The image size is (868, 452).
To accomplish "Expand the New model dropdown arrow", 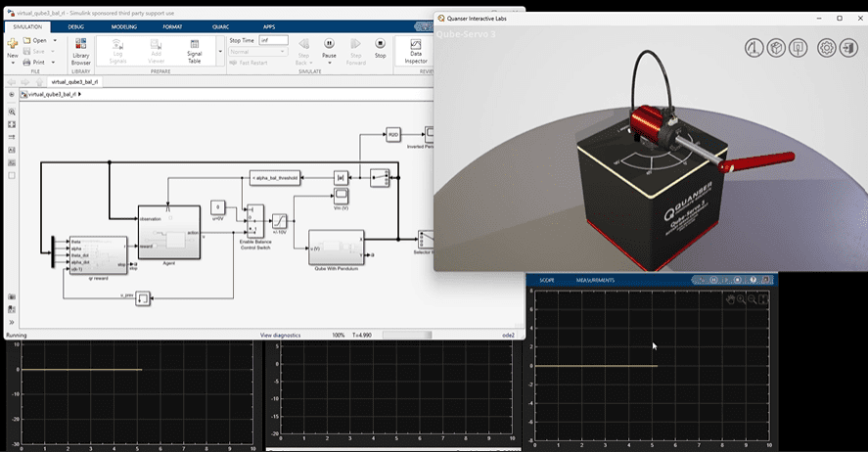I will [x=13, y=64].
